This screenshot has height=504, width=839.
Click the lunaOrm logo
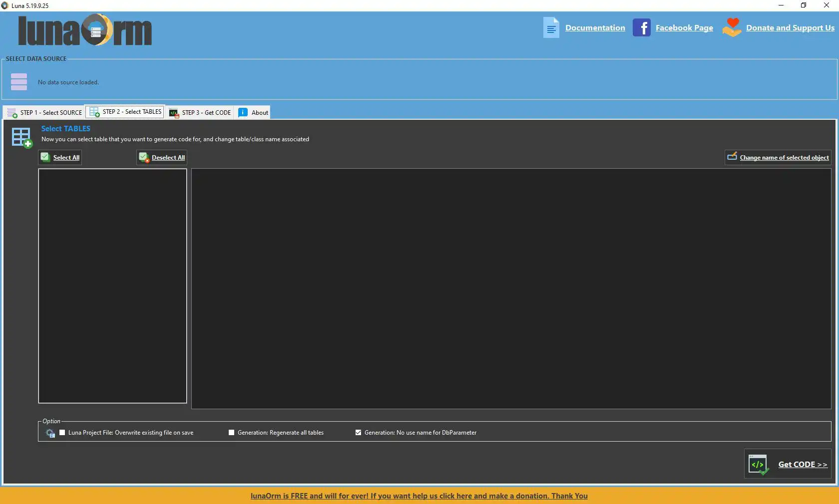pos(85,30)
